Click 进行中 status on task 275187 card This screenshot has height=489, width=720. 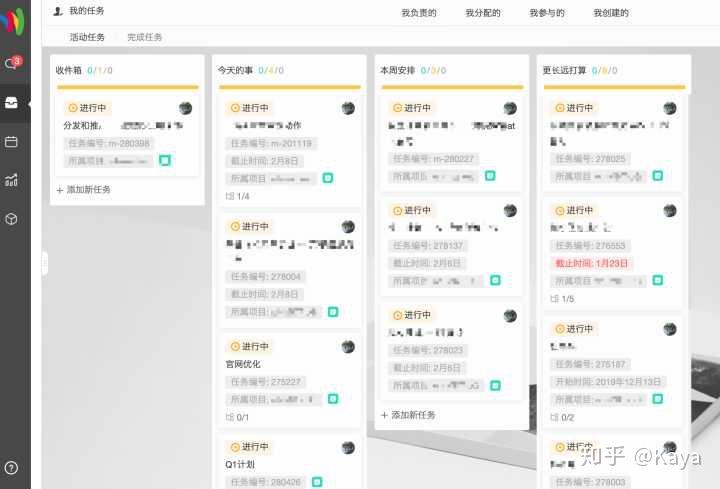point(574,329)
